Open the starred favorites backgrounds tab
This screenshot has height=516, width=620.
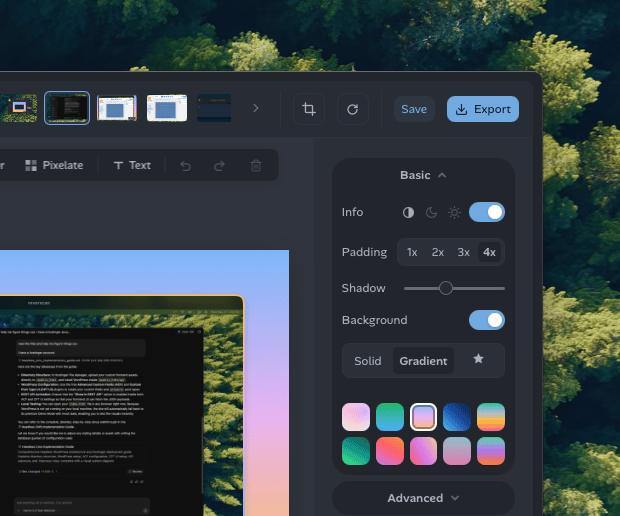tap(478, 359)
